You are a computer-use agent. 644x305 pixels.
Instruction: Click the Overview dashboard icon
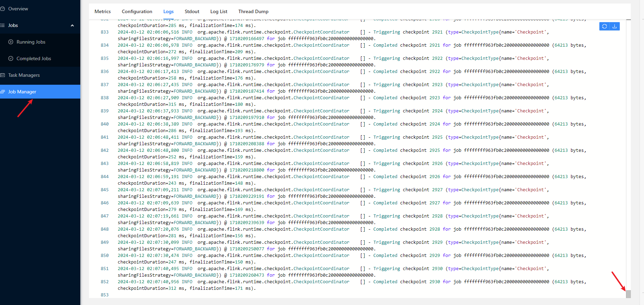2,9
